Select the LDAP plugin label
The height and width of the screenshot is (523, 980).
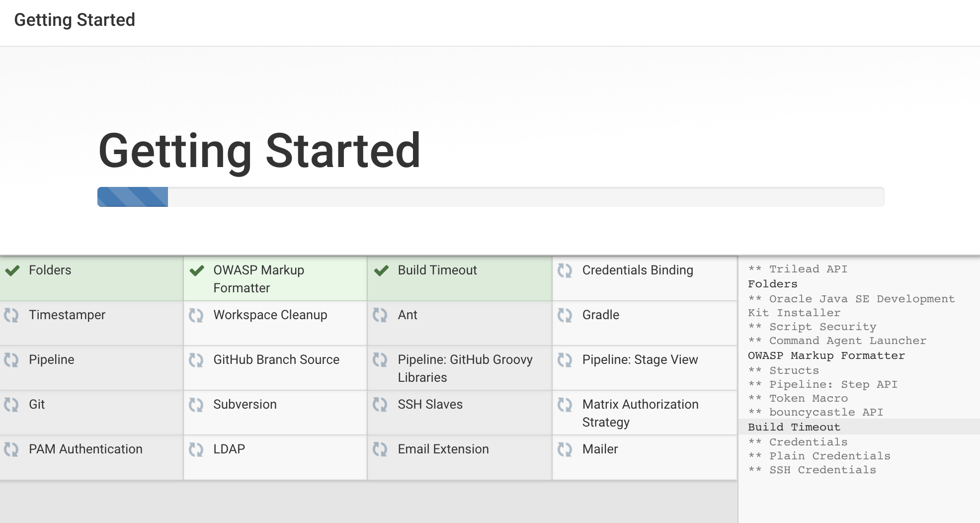coord(229,449)
